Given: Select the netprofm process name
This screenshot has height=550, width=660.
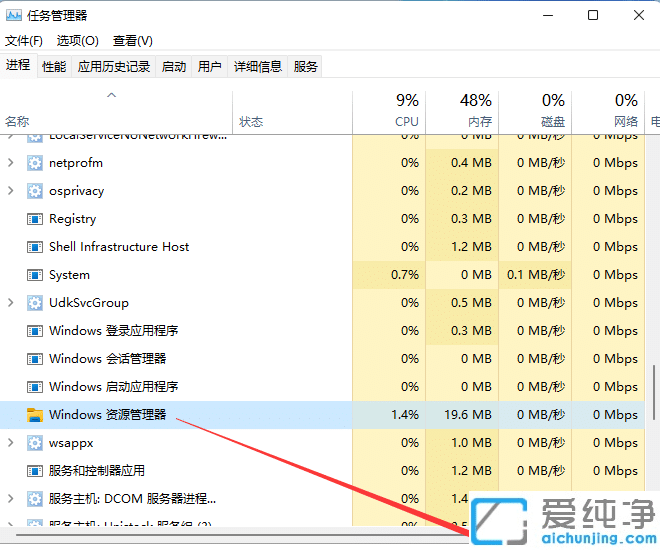Looking at the screenshot, I should (76, 163).
